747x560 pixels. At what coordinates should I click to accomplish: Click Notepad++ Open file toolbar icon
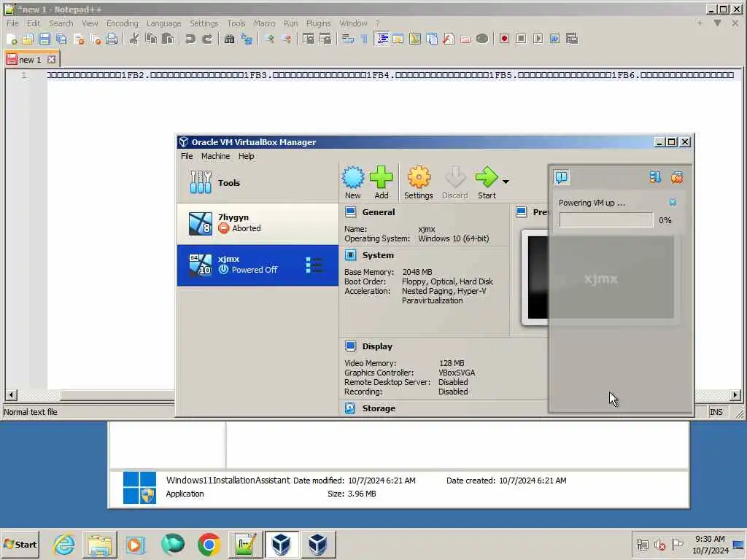[28, 39]
